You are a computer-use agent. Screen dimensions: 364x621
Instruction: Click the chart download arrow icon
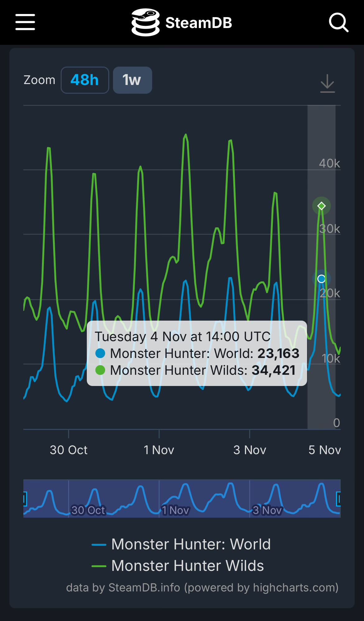(x=327, y=84)
